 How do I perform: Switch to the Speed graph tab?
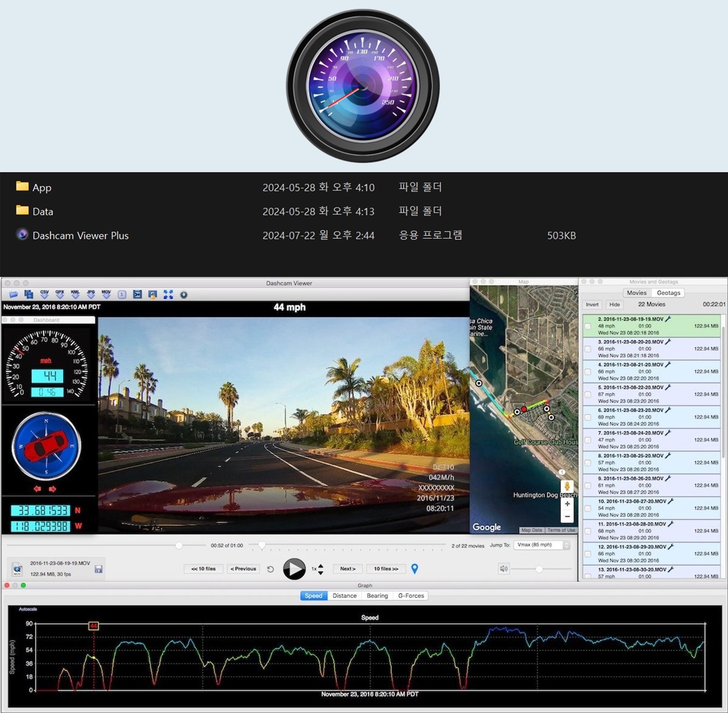[313, 596]
